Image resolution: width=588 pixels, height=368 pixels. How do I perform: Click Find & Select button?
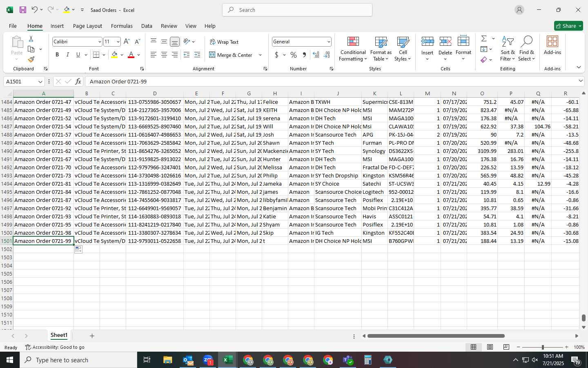[526, 49]
